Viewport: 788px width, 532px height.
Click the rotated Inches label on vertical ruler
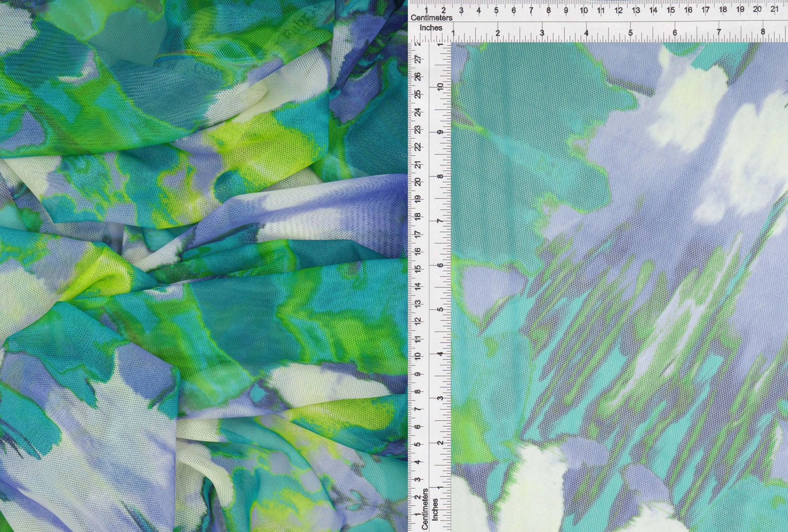coord(435,509)
